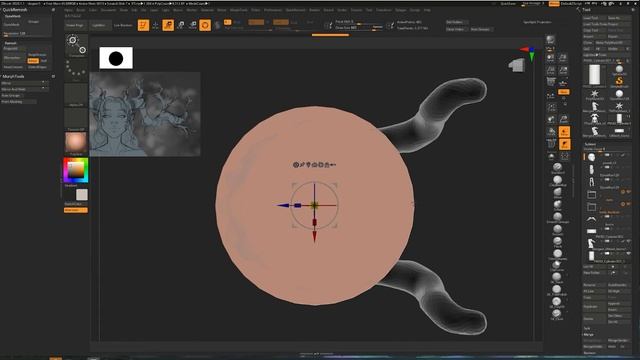Select the ClayBuildup brush sphere
Image resolution: width=640 pixels, height=360 pixels.
[x=557, y=180]
